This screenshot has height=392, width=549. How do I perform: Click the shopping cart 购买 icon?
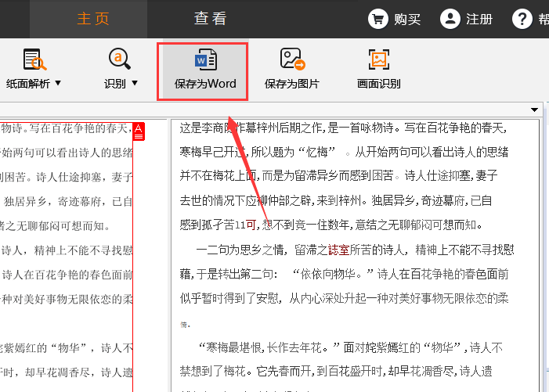[378, 19]
